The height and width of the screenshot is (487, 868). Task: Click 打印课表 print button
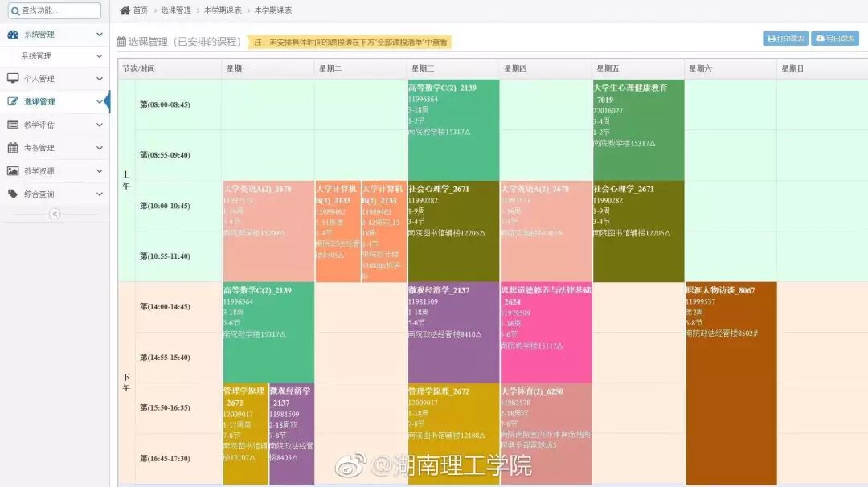tap(785, 39)
